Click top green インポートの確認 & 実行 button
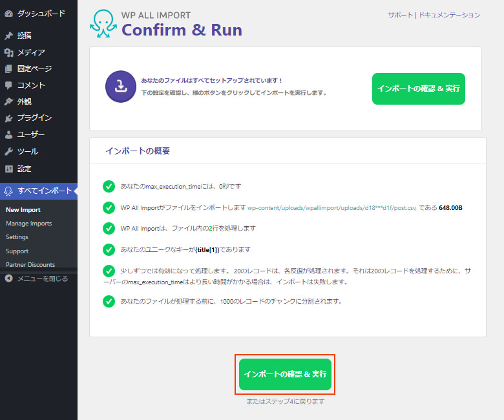The width and height of the screenshot is (504, 420). pyautogui.click(x=418, y=89)
